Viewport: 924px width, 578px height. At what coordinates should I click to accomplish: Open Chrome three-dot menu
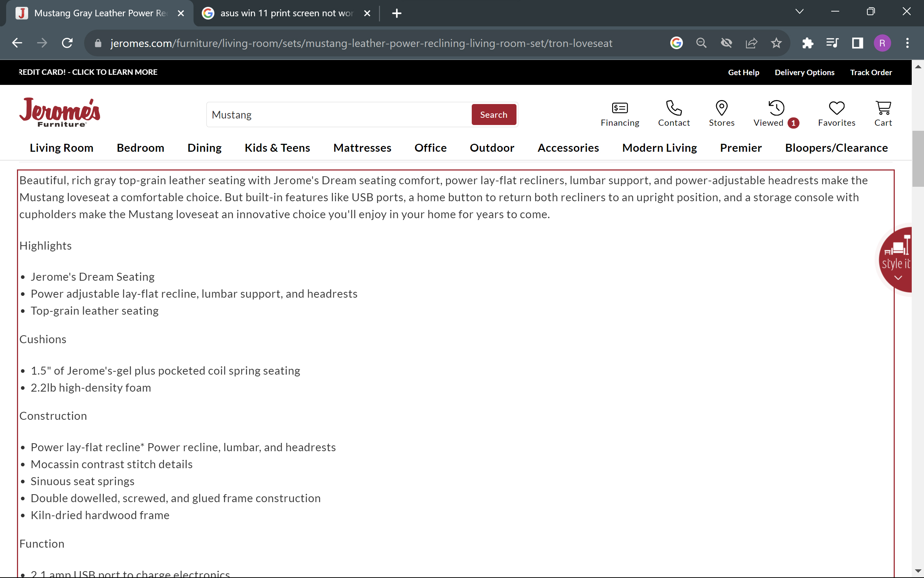(908, 43)
